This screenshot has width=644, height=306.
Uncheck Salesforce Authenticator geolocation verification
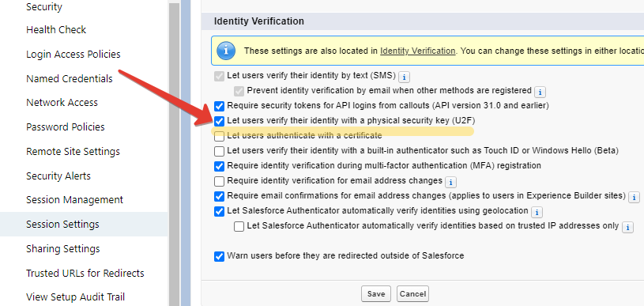(220, 212)
